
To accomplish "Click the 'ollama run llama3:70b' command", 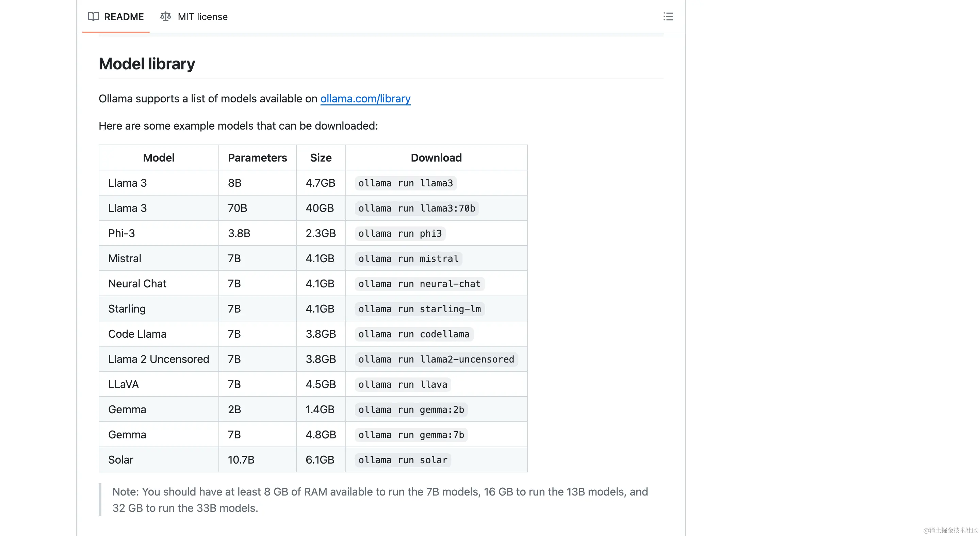I will (416, 208).
